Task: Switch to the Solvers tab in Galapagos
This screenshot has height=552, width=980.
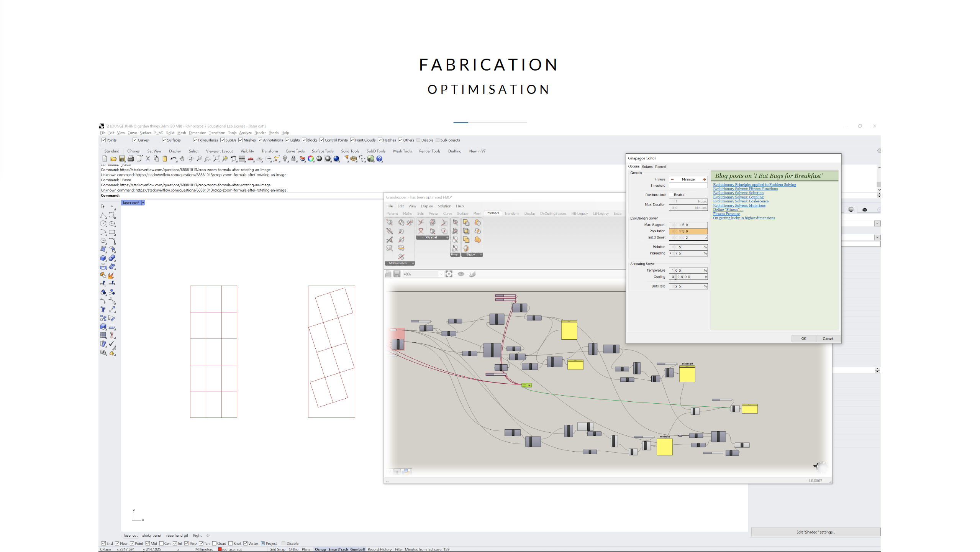Action: [x=647, y=167]
